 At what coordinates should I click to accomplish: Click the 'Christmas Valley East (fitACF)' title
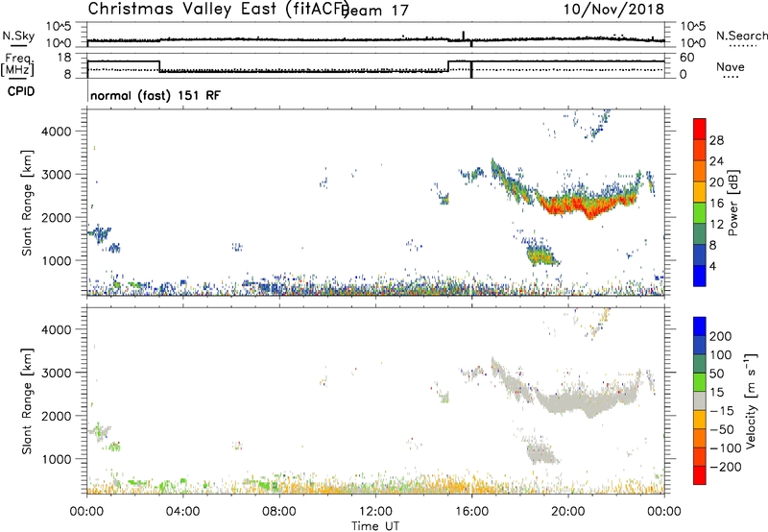point(218,10)
